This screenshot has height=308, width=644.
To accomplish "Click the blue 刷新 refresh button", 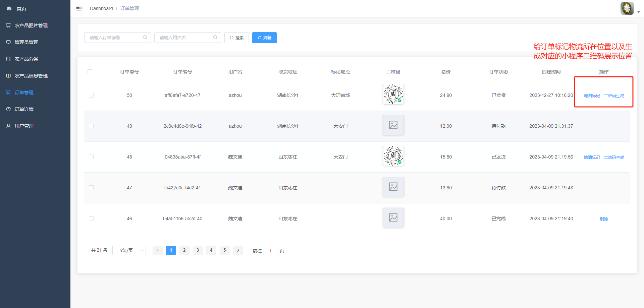I will point(264,38).
